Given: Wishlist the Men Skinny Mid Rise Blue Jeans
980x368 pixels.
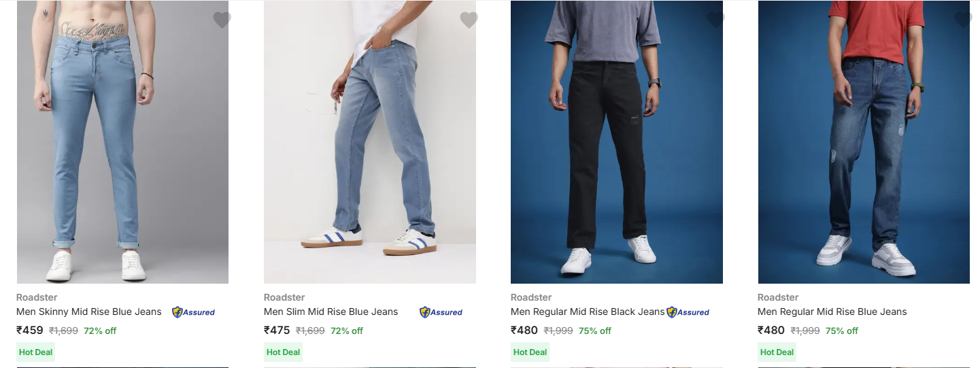Looking at the screenshot, I should [x=222, y=20].
